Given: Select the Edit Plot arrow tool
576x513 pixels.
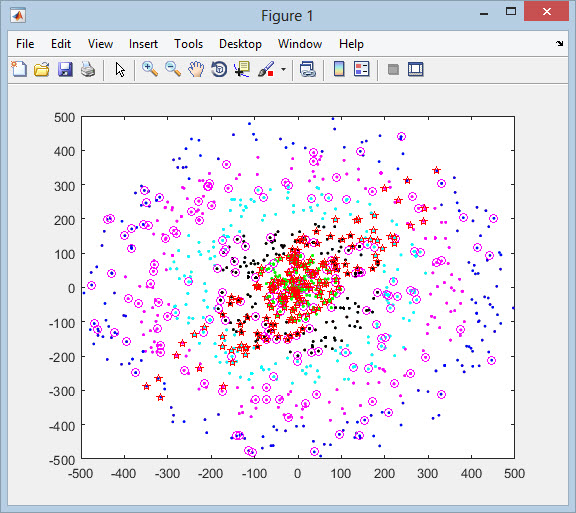Looking at the screenshot, I should [120, 69].
